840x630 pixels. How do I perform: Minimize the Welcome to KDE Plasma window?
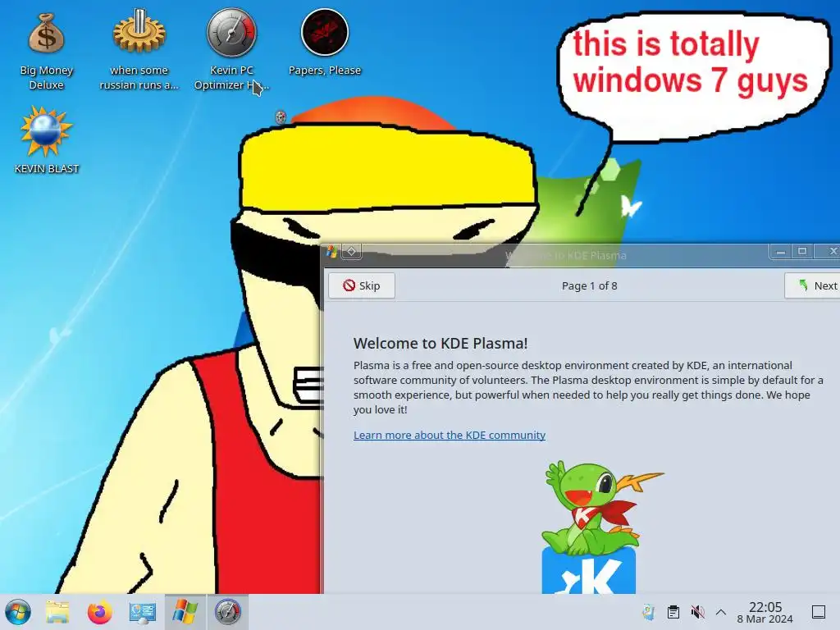coord(781,251)
